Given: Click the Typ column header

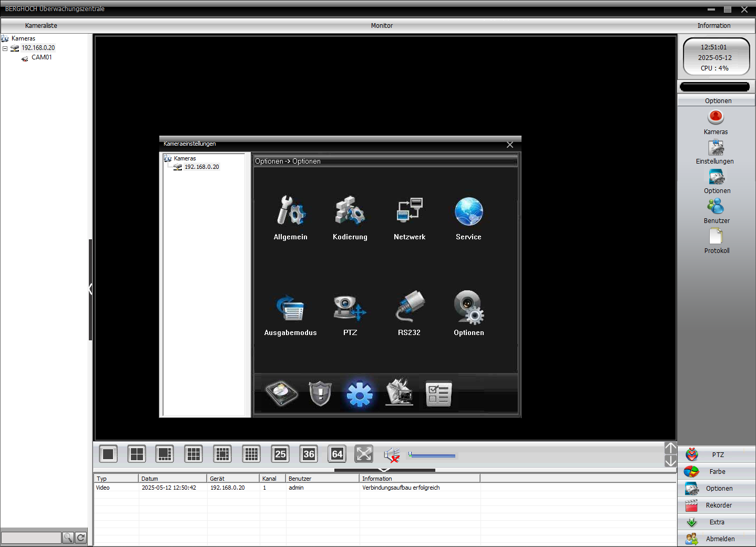Looking at the screenshot, I should tap(116, 479).
